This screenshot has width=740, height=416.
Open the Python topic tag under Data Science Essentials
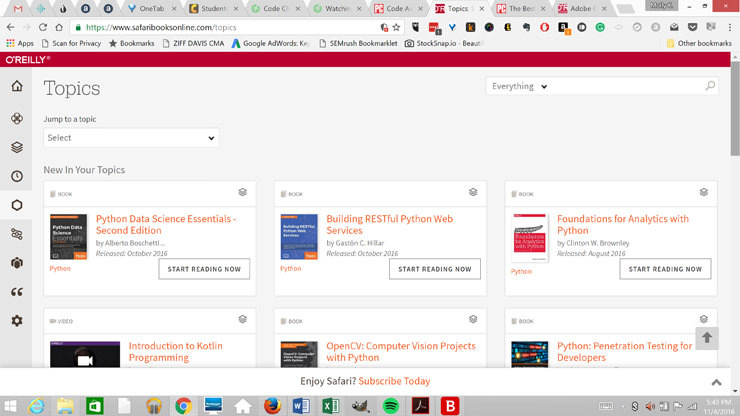click(x=60, y=268)
